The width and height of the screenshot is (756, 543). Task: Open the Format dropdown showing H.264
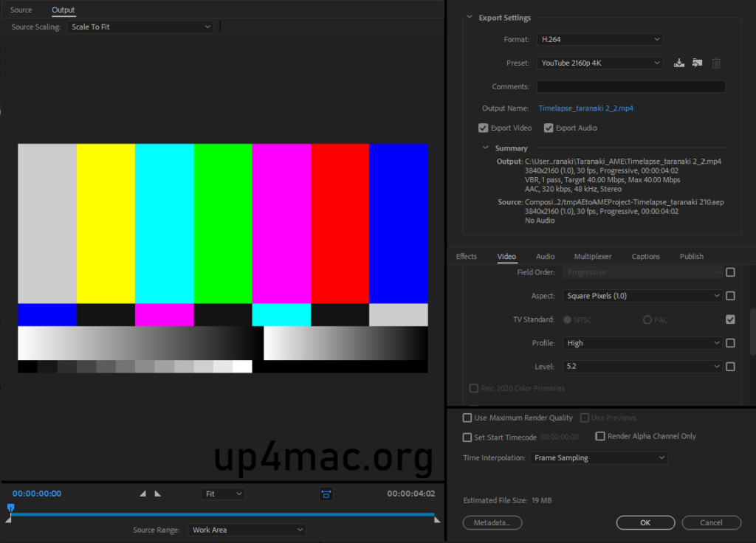(599, 39)
